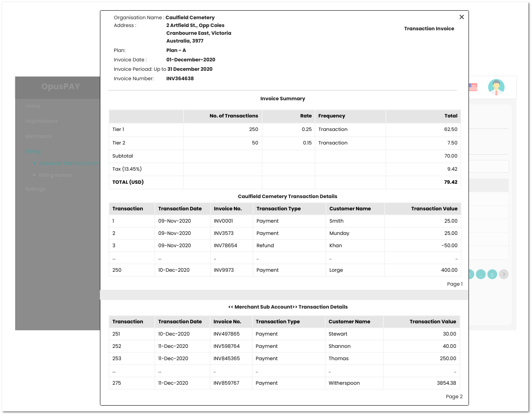Open the Merchants section
Viewport: 532px width, 415px height.
click(x=38, y=136)
